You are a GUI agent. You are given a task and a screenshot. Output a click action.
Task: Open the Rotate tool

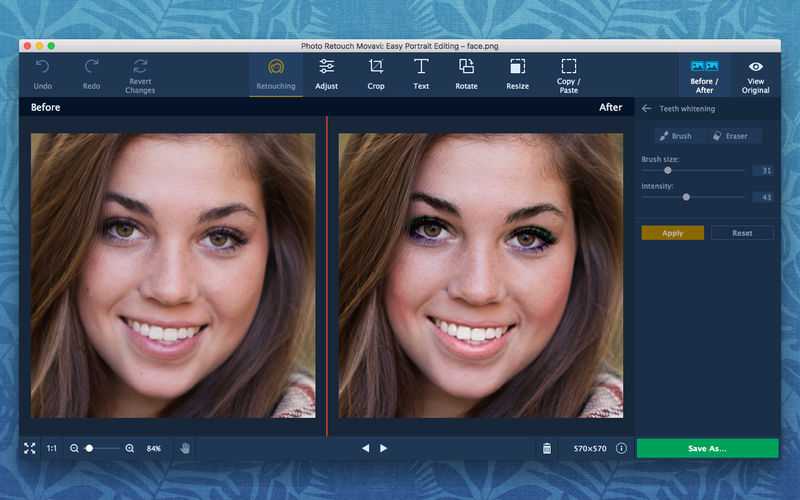click(466, 76)
